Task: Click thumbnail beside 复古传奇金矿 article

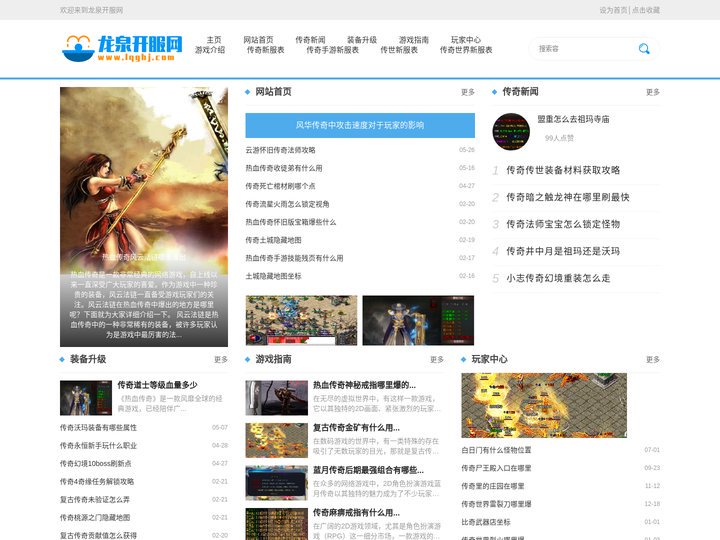Action: point(277,440)
